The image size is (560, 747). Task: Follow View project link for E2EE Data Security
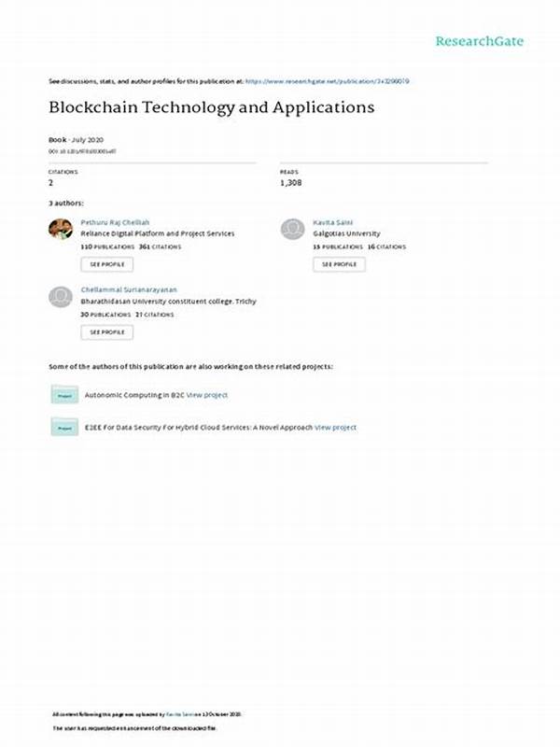(335, 428)
